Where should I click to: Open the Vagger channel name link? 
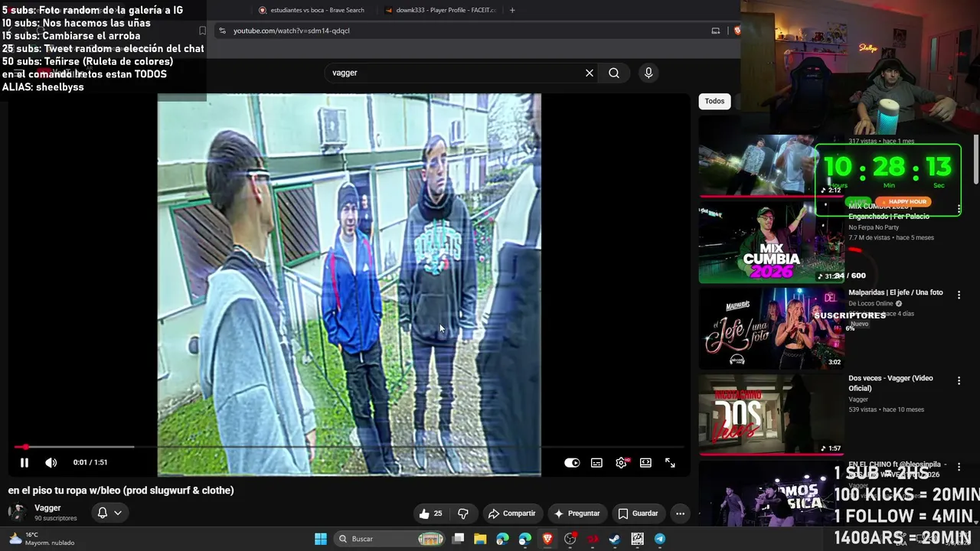coord(47,508)
